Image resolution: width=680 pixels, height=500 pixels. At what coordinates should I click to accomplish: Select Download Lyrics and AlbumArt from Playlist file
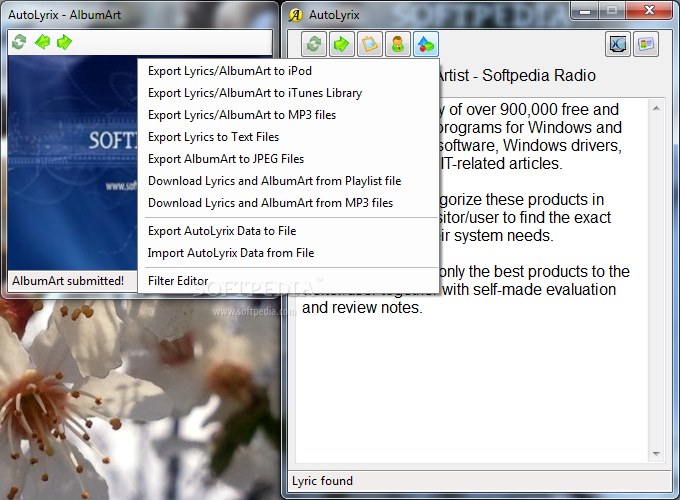point(288,181)
